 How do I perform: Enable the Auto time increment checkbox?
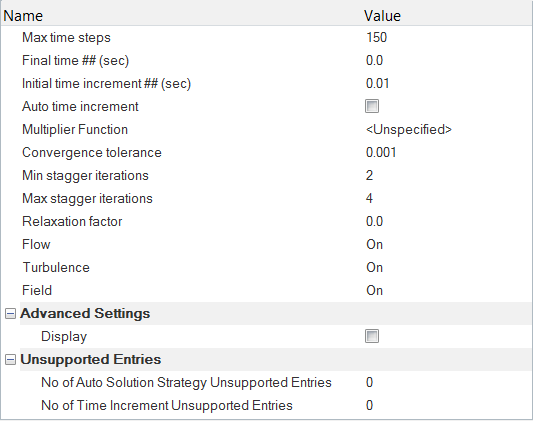(x=372, y=106)
